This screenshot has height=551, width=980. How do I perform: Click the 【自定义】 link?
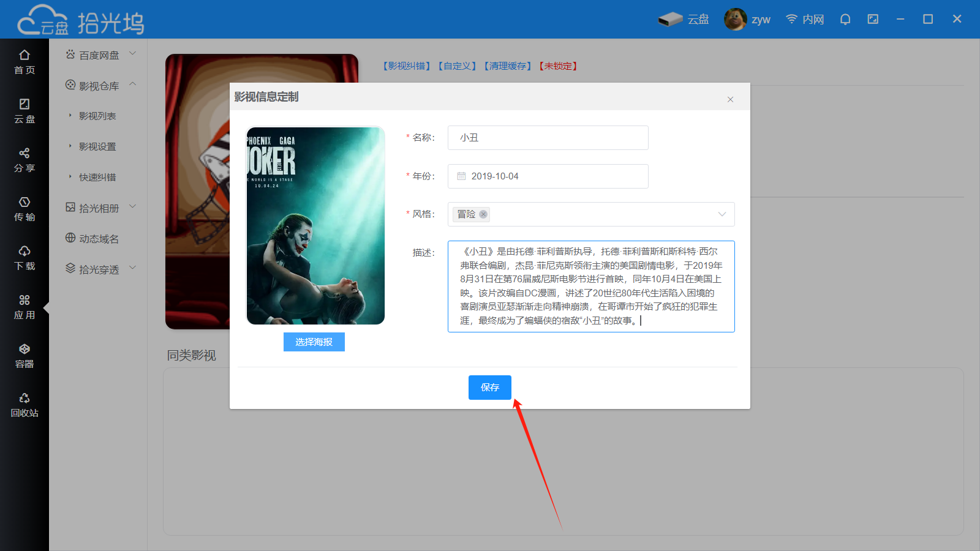tap(457, 66)
